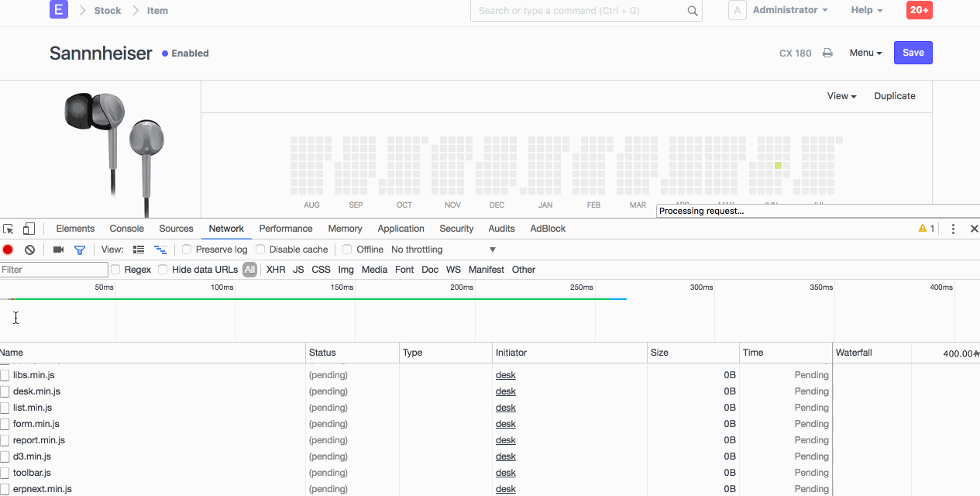
Task: Switch to the Performance tab
Action: (286, 229)
